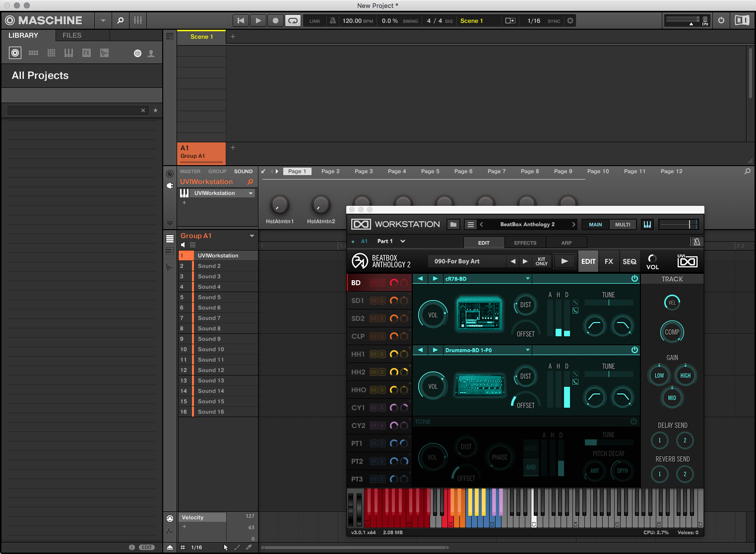Open the audio engine power icon

[x=721, y=20]
